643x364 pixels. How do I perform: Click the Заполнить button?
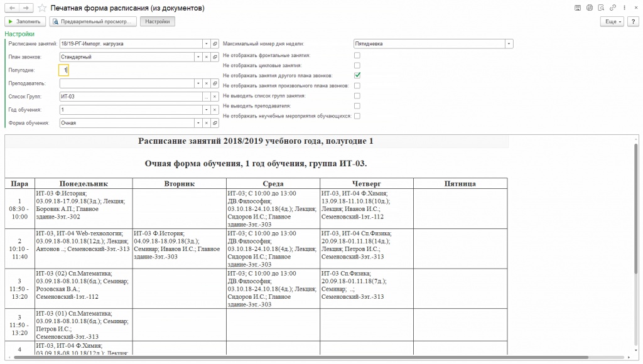tap(24, 21)
